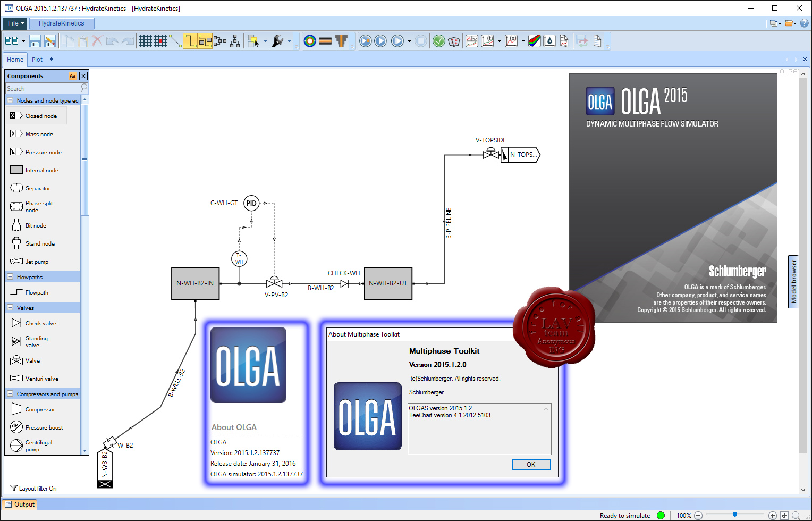Image resolution: width=812 pixels, height=521 pixels.
Task: Open dropdown arrow beside profile plot icon
Action: coord(523,41)
